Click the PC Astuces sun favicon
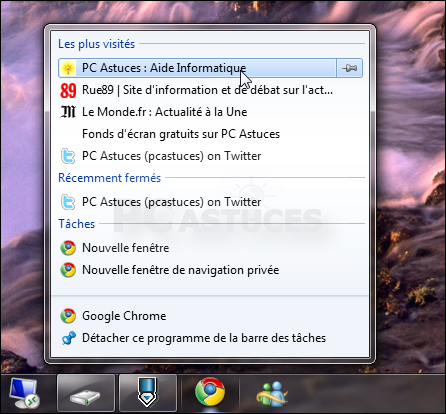Screen dimensions: 446x414 pyautogui.click(x=68, y=68)
